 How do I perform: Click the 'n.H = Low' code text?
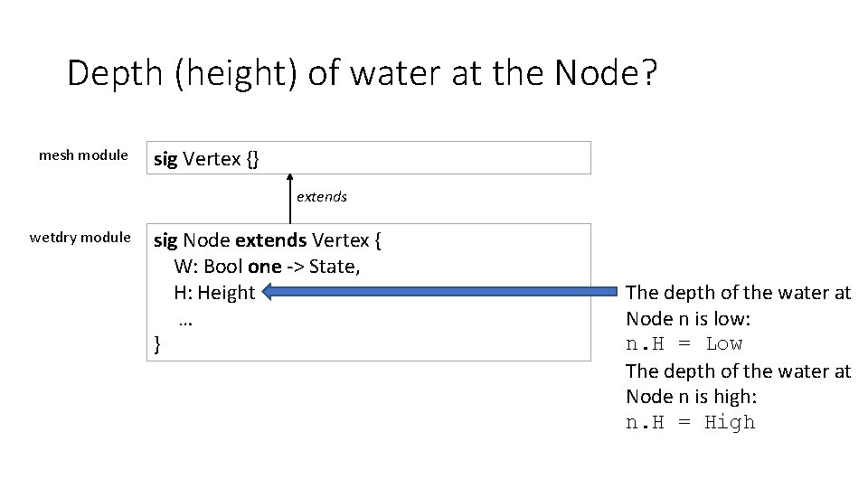click(684, 344)
